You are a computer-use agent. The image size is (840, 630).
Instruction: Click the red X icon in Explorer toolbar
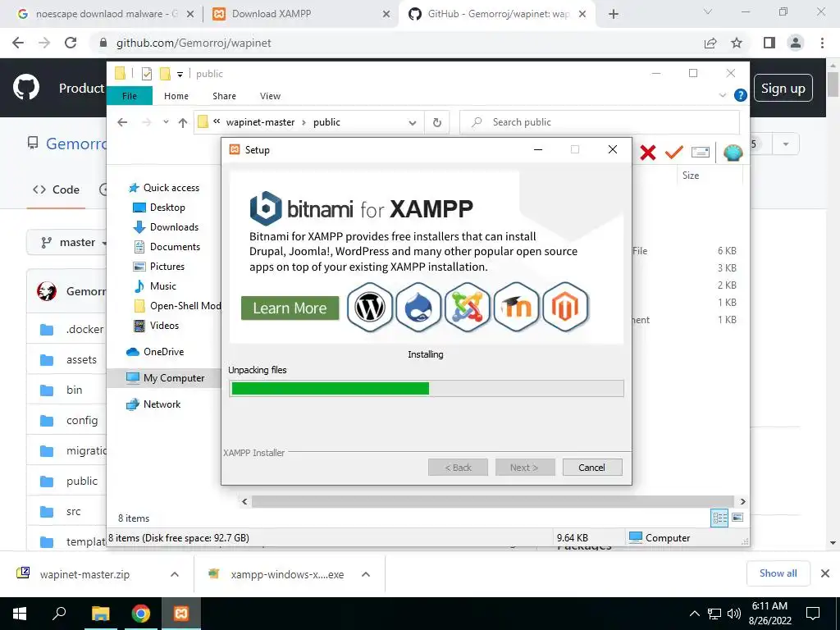(x=648, y=153)
